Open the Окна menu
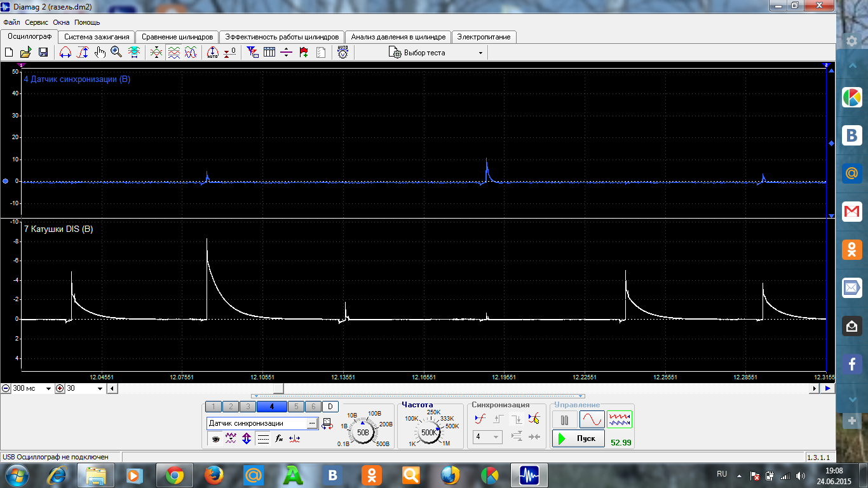Viewport: 868px width, 488px height. coord(61,22)
